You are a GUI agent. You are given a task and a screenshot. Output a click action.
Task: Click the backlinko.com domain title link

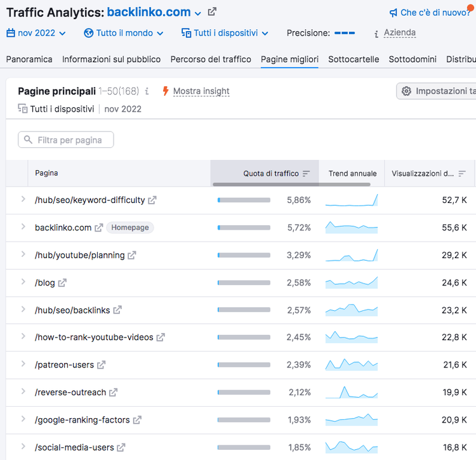149,12
